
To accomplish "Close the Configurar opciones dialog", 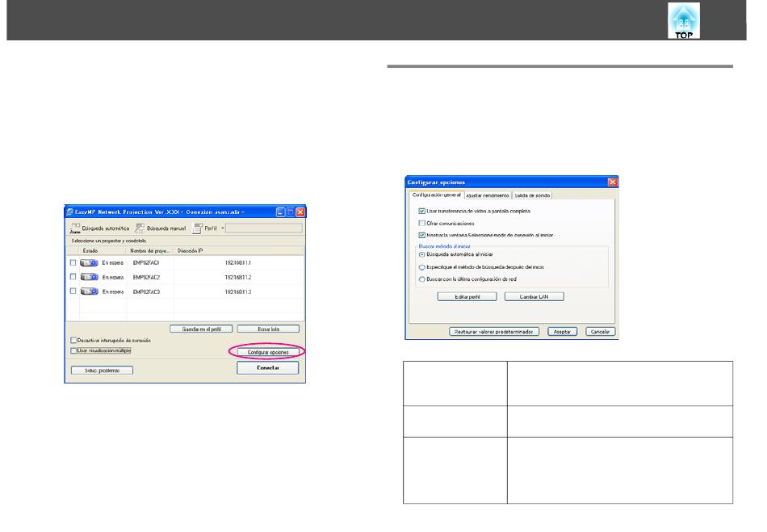I will (611, 182).
